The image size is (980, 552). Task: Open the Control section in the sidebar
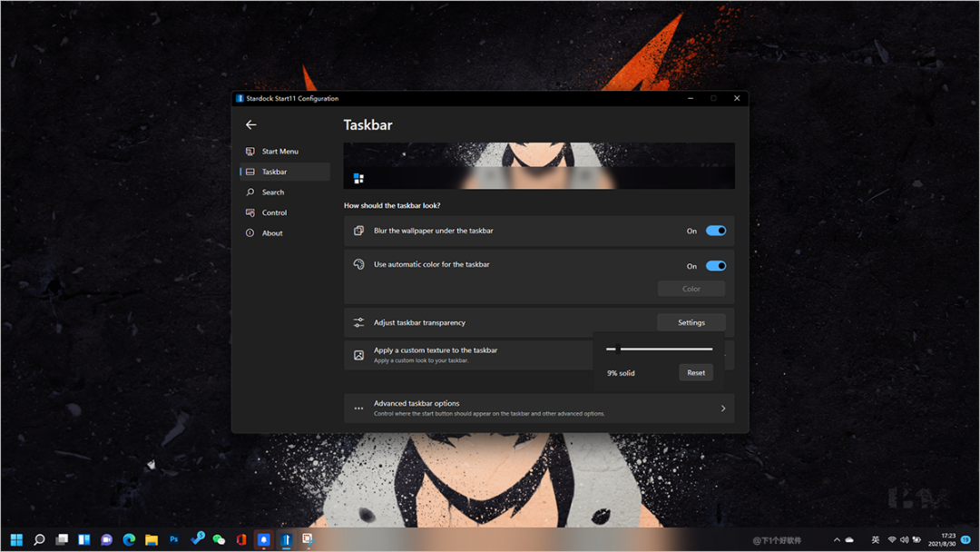(274, 212)
